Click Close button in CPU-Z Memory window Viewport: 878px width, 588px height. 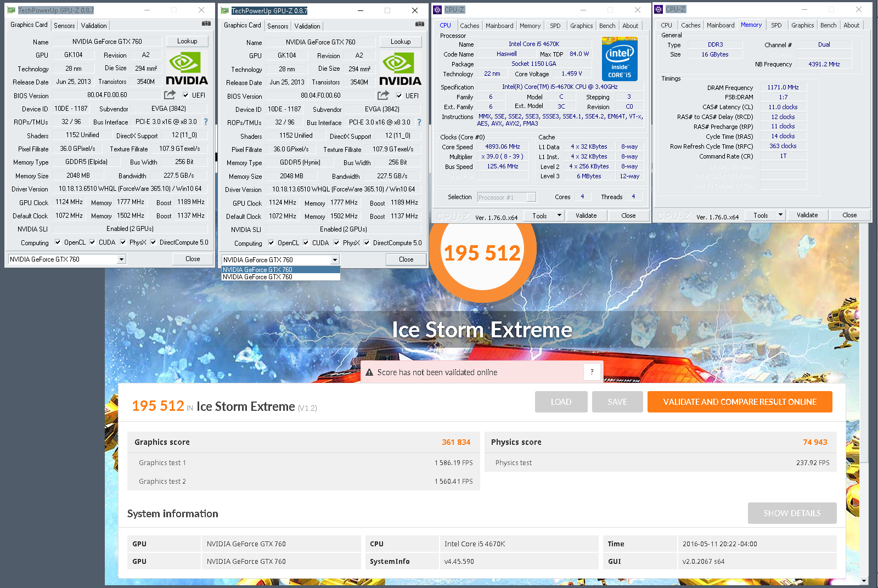[849, 215]
